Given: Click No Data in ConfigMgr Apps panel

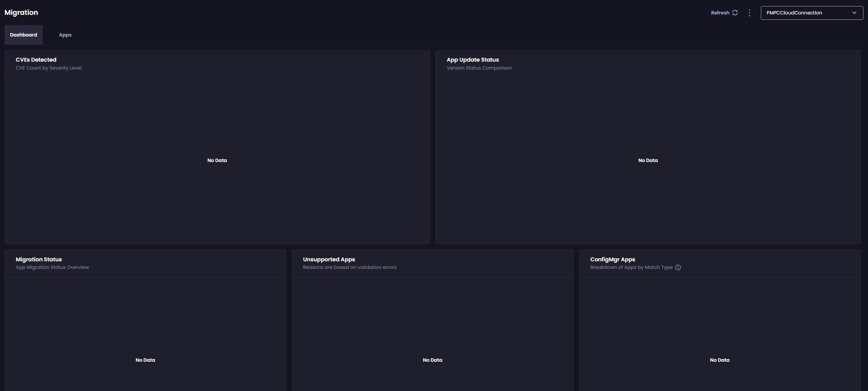Looking at the screenshot, I should pyautogui.click(x=719, y=360).
